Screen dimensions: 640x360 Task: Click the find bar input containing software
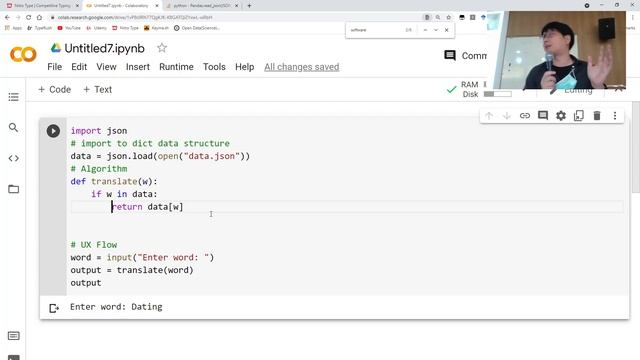376,30
